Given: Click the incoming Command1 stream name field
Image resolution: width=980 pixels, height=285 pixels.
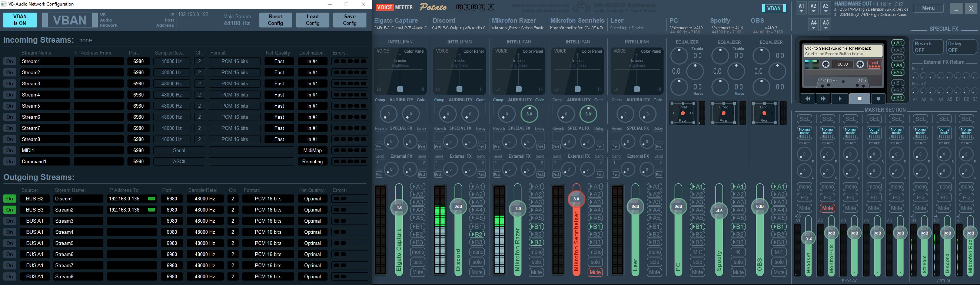Looking at the screenshot, I should pyautogui.click(x=45, y=161).
